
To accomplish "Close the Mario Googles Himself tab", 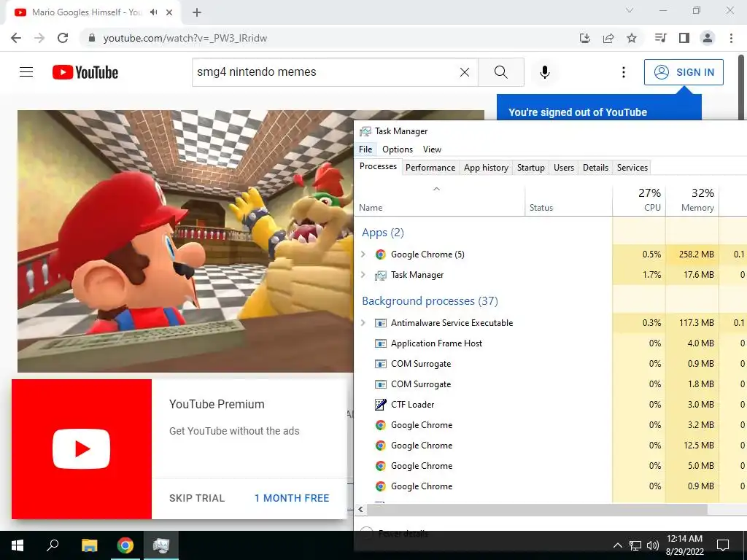I will point(169,12).
